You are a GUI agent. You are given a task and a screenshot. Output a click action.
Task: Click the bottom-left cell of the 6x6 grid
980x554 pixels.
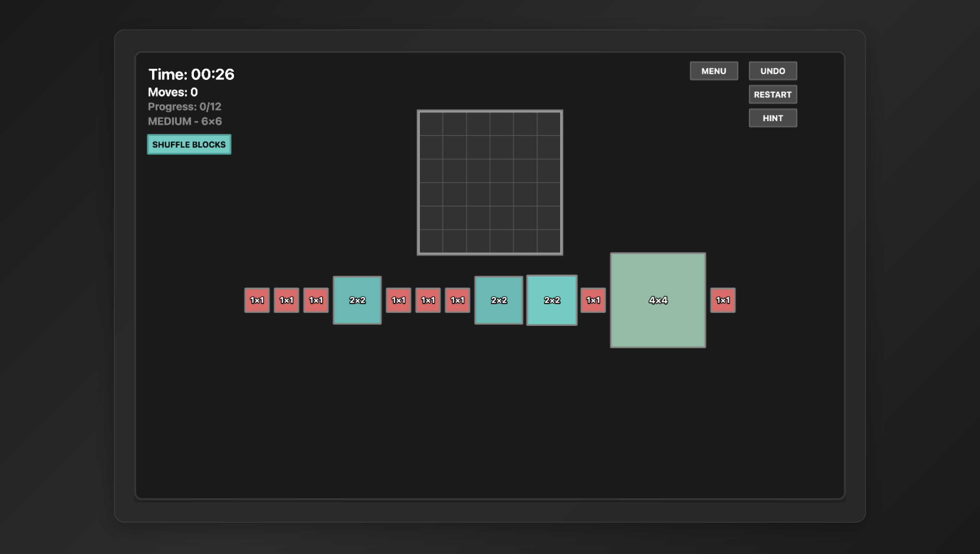tap(431, 241)
